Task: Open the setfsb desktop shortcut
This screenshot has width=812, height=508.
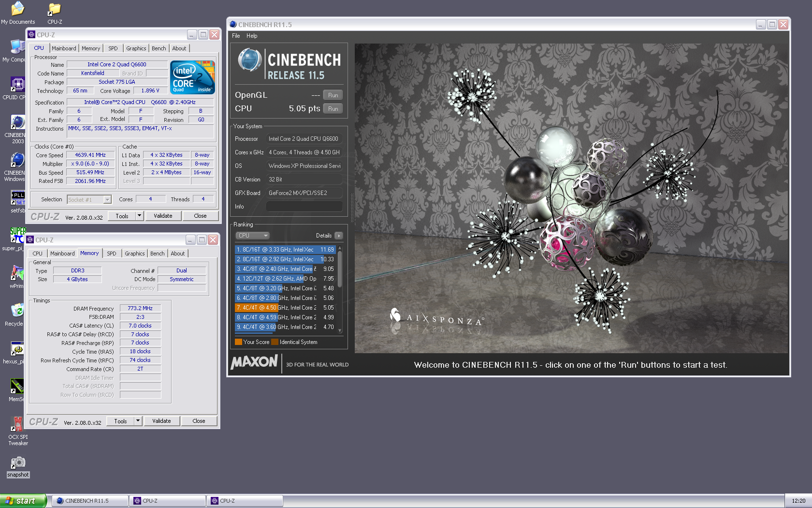Action: coord(17,201)
